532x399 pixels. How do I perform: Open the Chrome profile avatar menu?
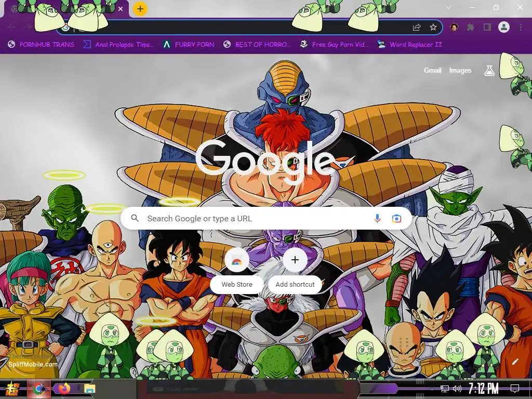(504, 27)
